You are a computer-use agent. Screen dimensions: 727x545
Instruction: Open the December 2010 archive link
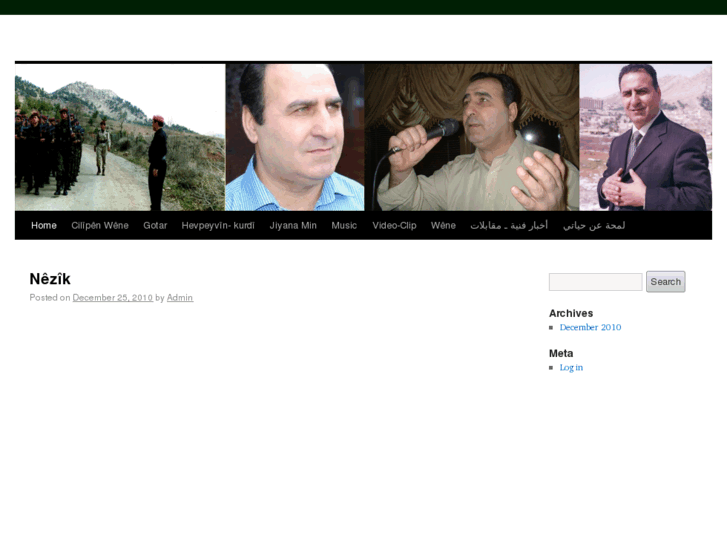[590, 327]
